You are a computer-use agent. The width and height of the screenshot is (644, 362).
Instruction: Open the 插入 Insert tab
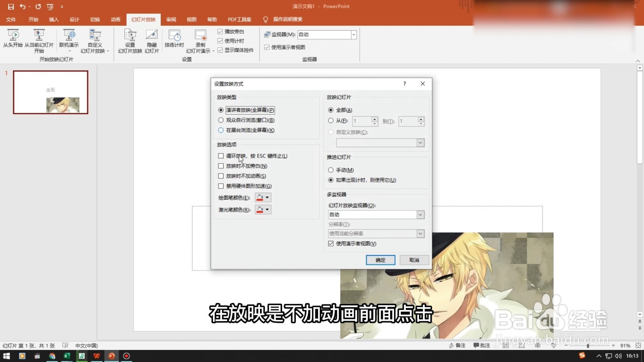tap(54, 19)
